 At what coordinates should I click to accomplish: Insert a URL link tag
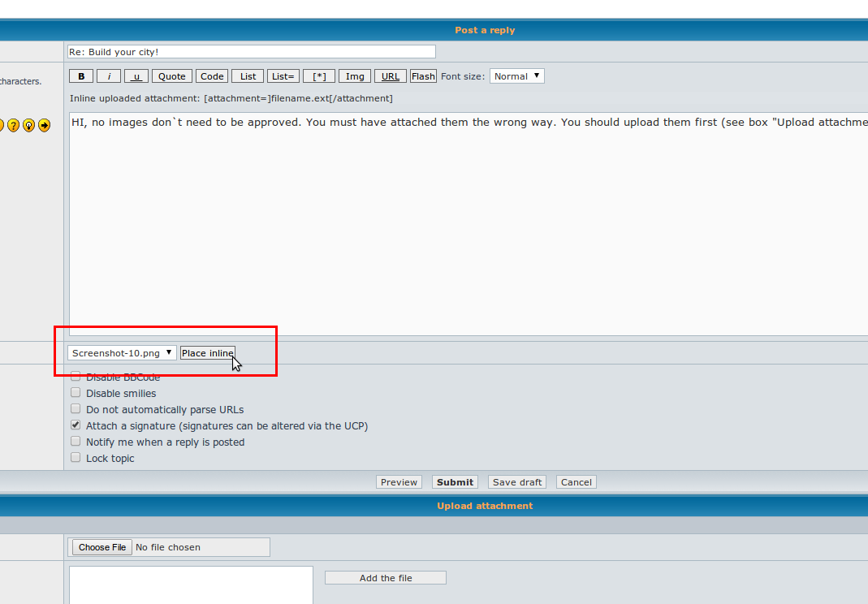point(391,76)
